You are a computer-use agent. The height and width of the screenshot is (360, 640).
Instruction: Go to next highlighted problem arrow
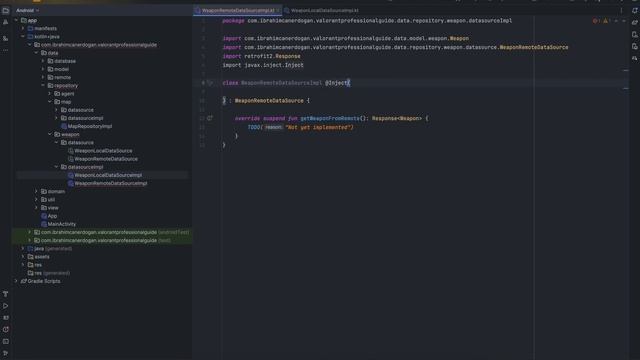click(x=624, y=21)
